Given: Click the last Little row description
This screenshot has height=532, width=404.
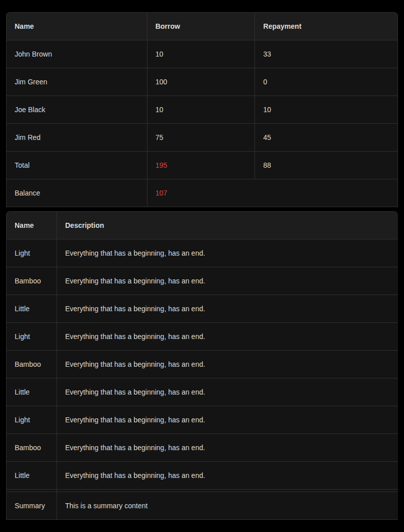Looking at the screenshot, I should tap(135, 475).
